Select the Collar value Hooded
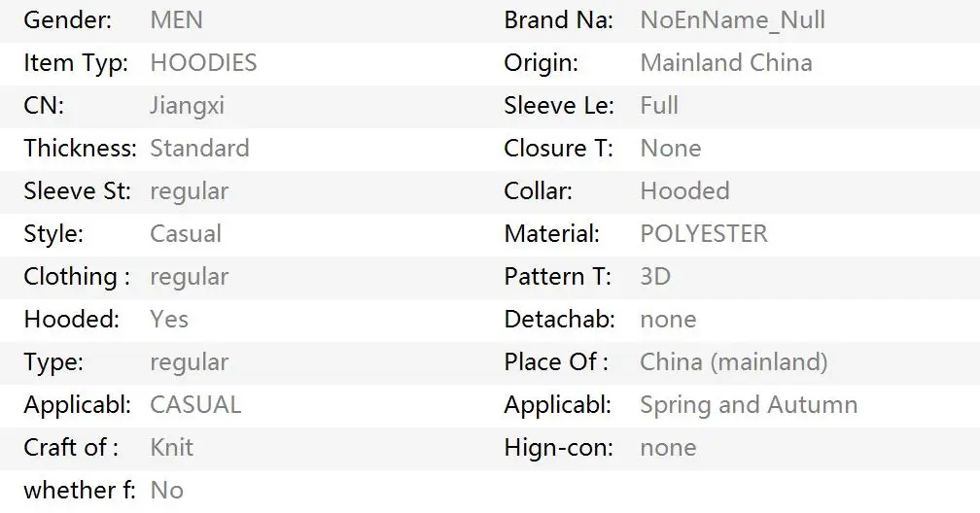Viewport: 980px width, 513px height. (684, 191)
